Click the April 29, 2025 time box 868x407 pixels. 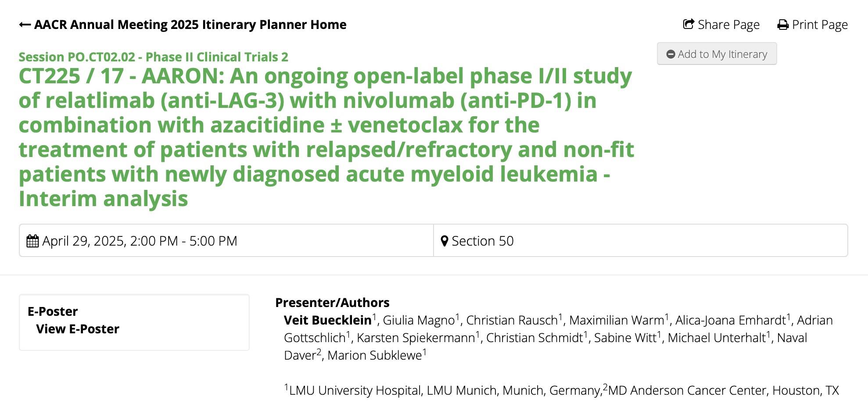(x=226, y=241)
